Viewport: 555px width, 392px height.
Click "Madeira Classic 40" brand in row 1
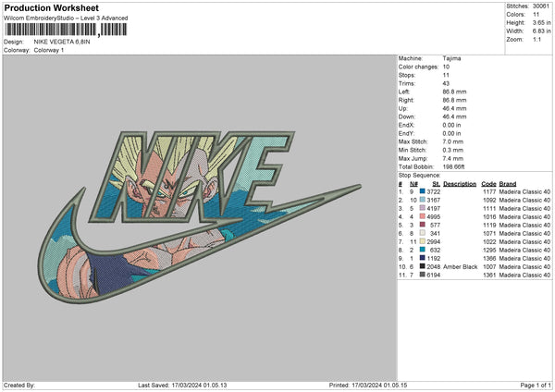524,191
